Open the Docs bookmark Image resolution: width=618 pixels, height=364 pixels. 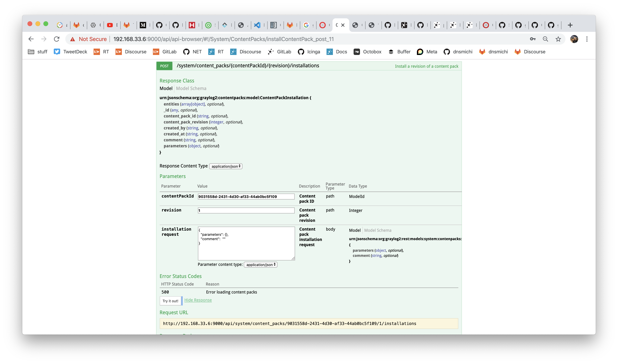337,52
